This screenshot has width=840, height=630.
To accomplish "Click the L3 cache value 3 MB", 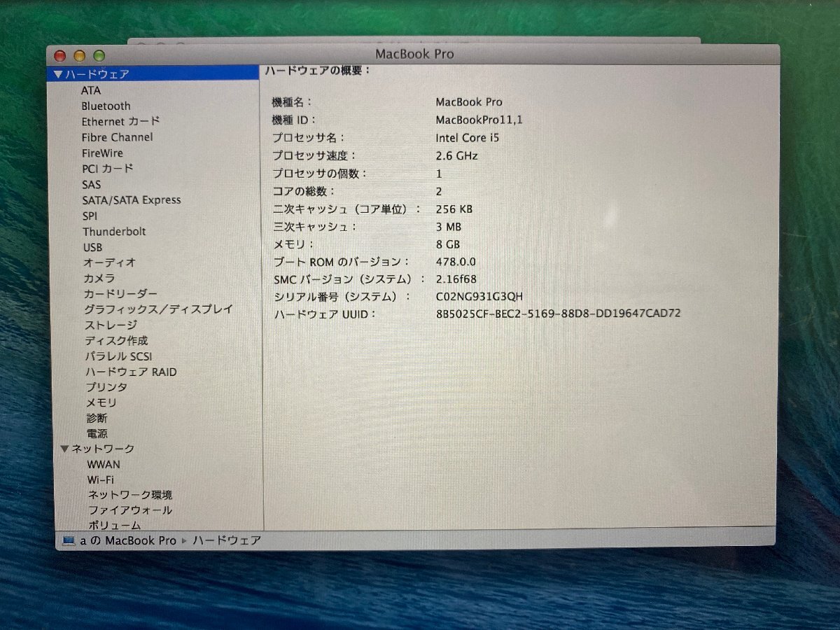I will [448, 227].
